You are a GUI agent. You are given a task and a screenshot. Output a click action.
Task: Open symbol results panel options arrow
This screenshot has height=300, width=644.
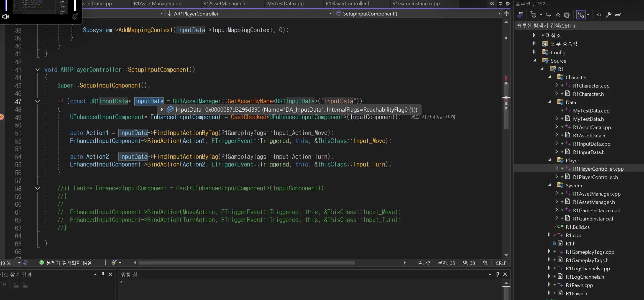(x=95, y=274)
